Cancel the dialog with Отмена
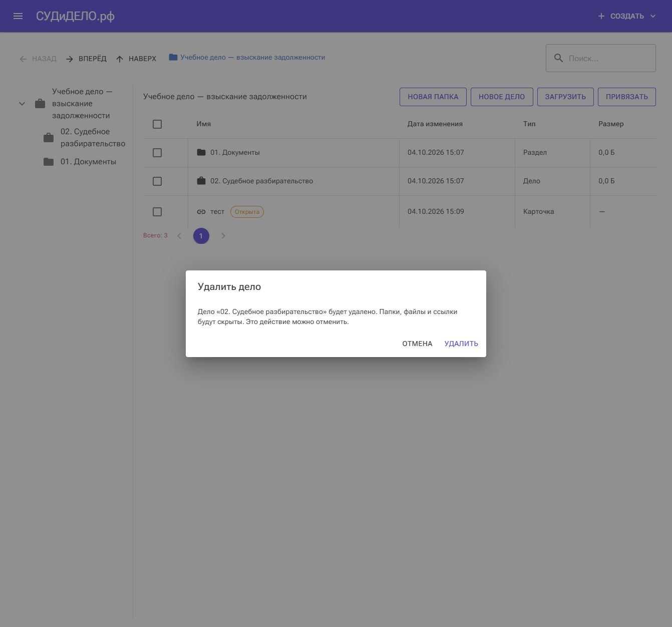Screen dimensions: 672x627 coord(417,344)
